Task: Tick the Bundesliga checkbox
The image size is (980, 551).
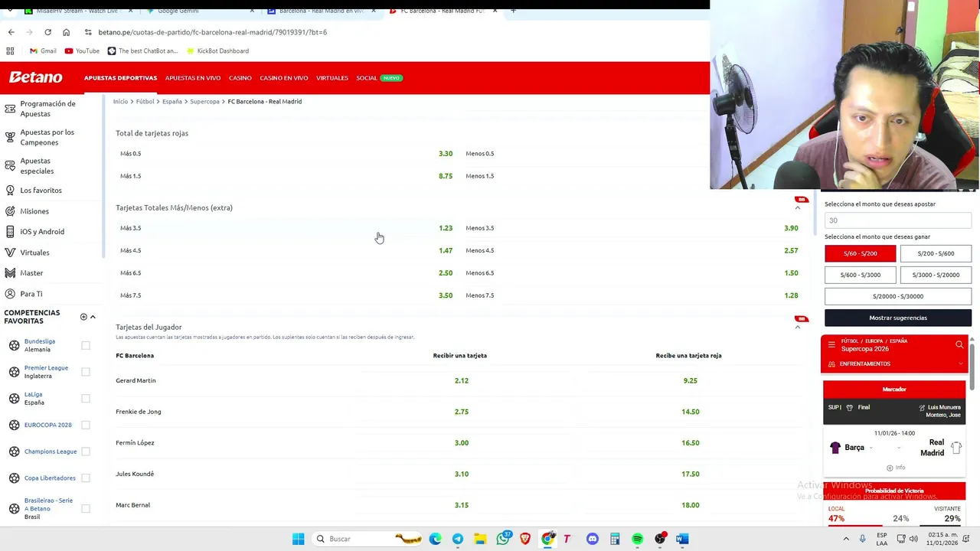Action: pos(86,345)
